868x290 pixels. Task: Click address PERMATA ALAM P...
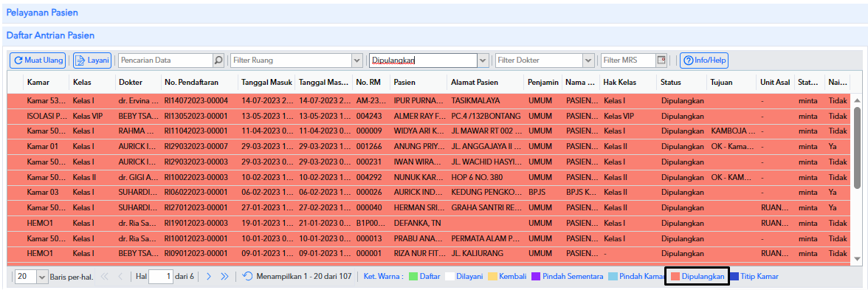[486, 238]
